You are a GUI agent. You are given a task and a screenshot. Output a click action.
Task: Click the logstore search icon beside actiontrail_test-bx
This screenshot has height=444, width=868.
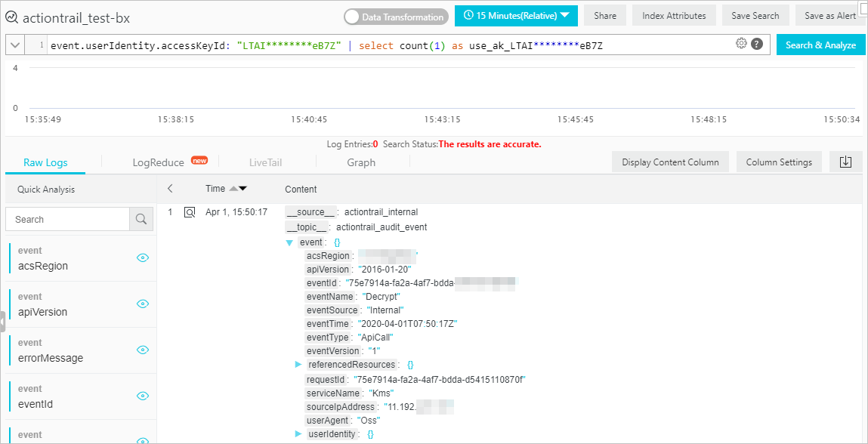[12, 17]
